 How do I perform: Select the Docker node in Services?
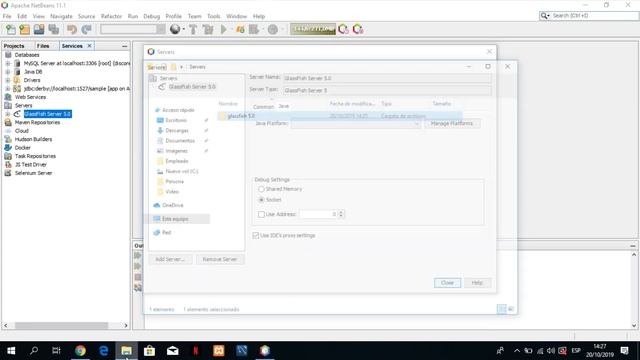[x=22, y=148]
